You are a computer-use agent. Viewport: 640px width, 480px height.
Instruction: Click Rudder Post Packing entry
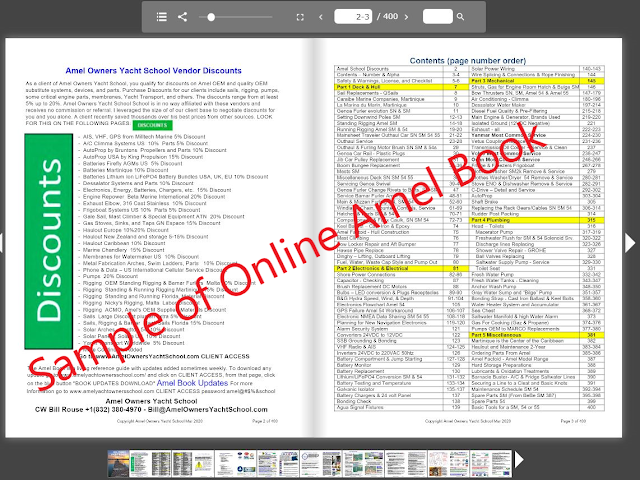point(495,214)
